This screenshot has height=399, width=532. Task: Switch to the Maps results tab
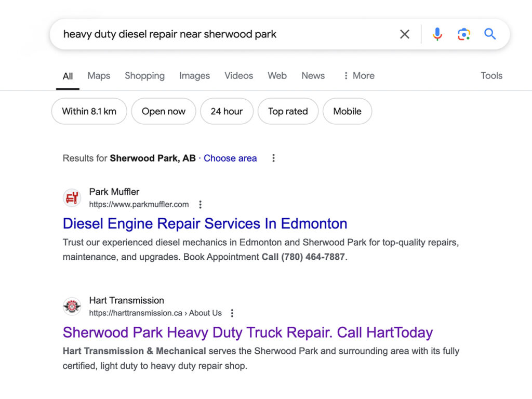click(98, 76)
